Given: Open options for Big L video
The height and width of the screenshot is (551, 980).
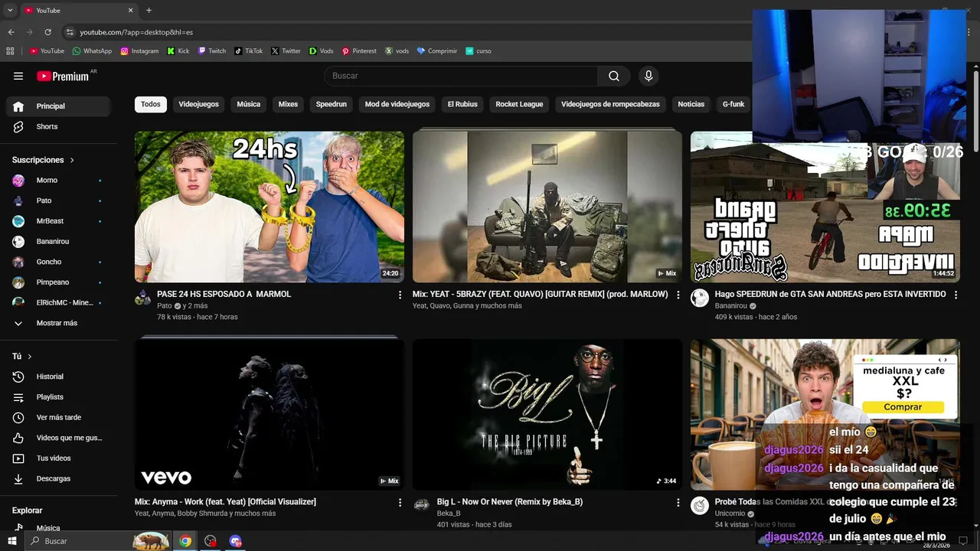Looking at the screenshot, I should click(x=678, y=503).
